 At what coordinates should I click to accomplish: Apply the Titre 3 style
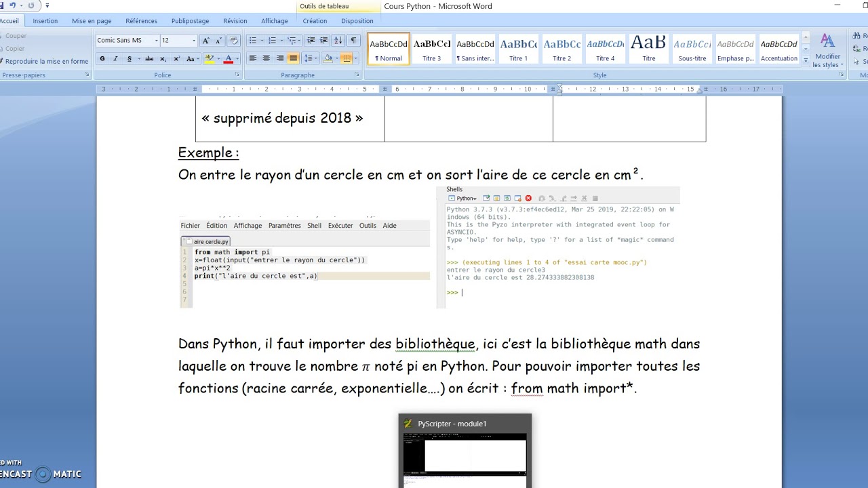[431, 49]
